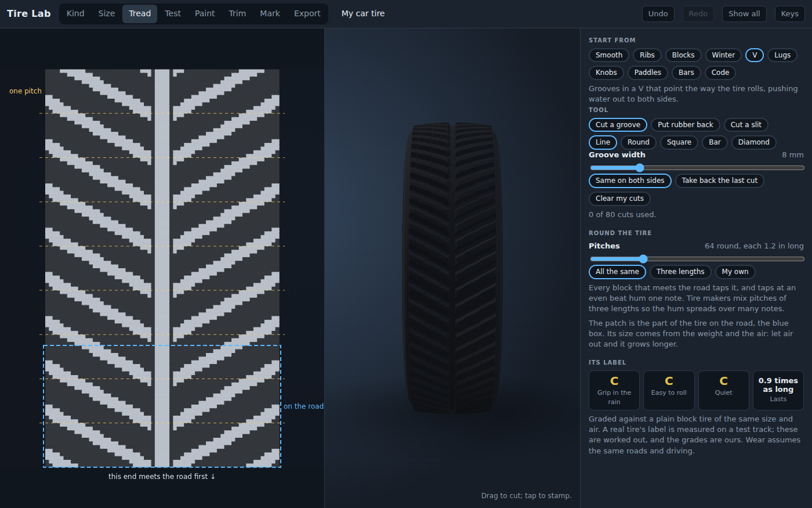Image resolution: width=812 pixels, height=508 pixels.
Task: Start from the Blocks pattern
Action: point(683,55)
